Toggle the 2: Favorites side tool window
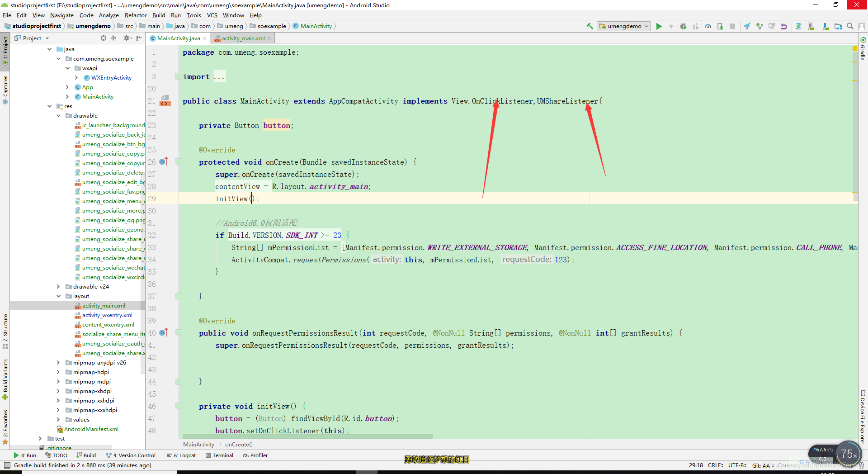Image resolution: width=868 pixels, height=474 pixels. [x=5, y=427]
